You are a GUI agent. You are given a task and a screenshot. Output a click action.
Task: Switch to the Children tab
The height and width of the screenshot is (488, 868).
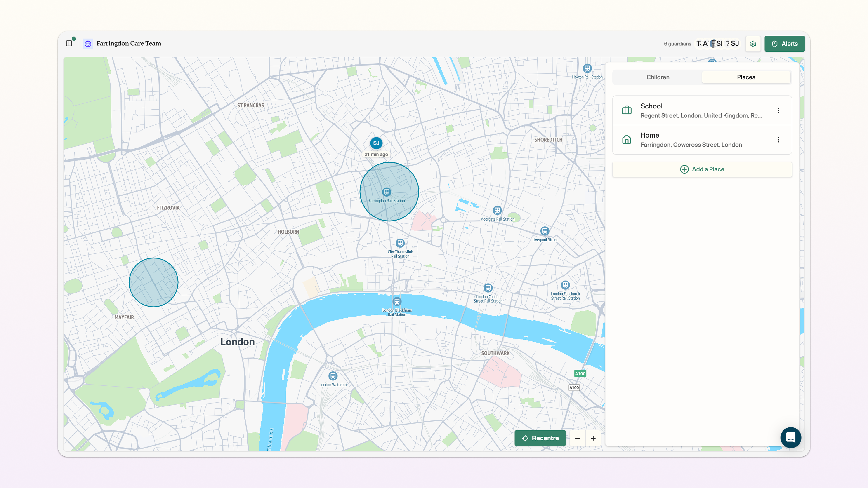[658, 77]
